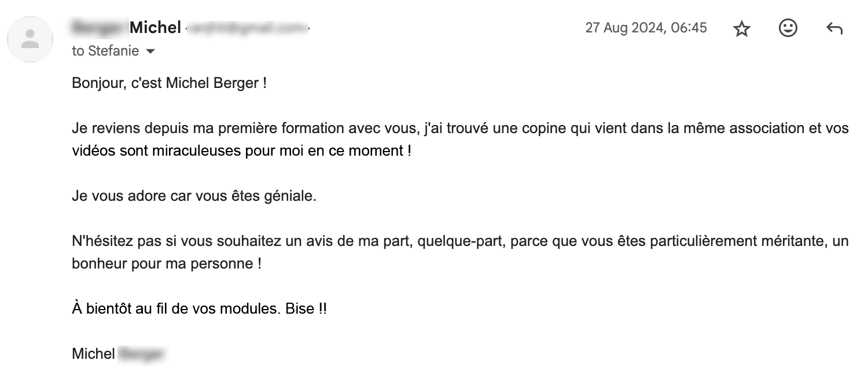The width and height of the screenshot is (868, 375).
Task: Click the signature name Michel at bottom
Action: click(93, 354)
